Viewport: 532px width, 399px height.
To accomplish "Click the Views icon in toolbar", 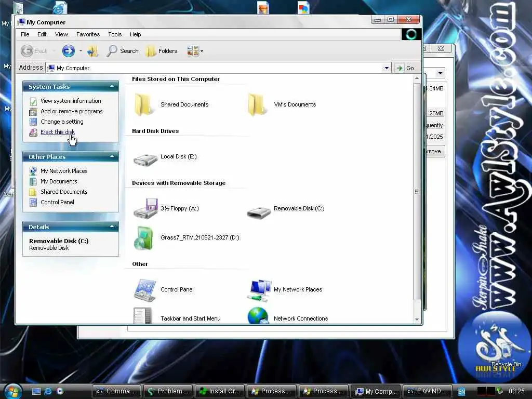I will [x=193, y=51].
